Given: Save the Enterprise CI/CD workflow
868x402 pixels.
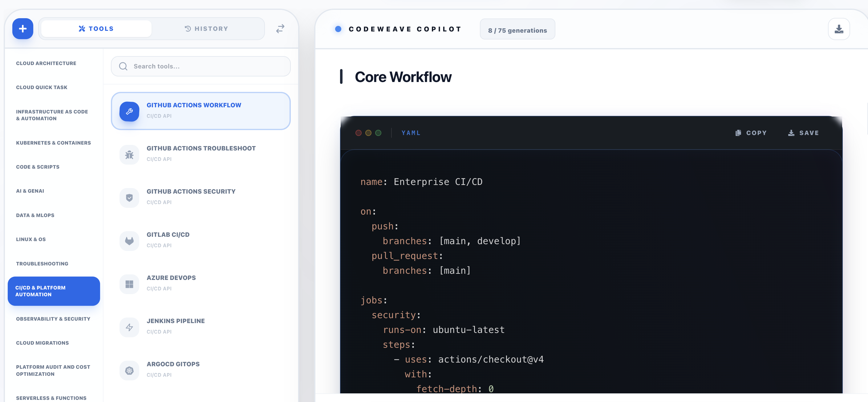Looking at the screenshot, I should [804, 133].
